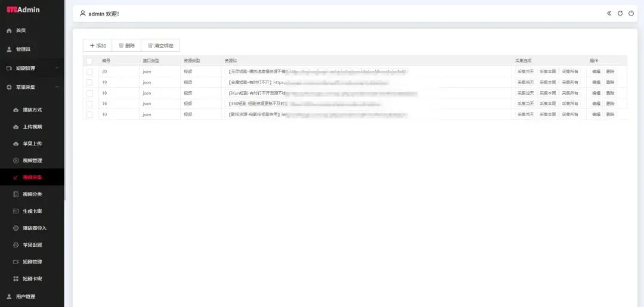Click the 清空绑定 button
The width and height of the screenshot is (644, 307).
click(160, 45)
